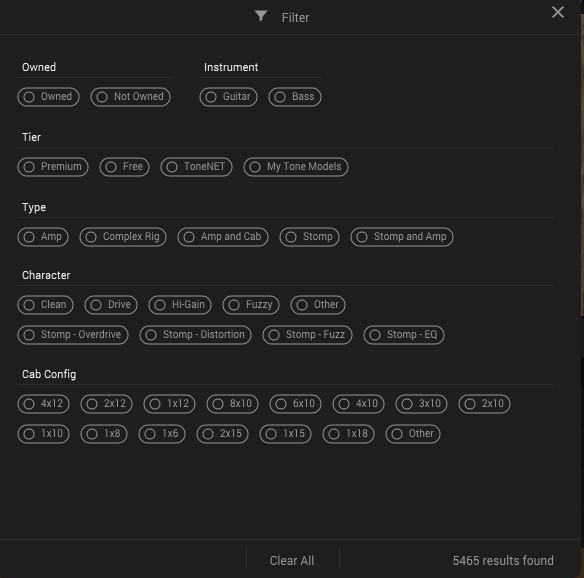Select the Fuzzy character filter
Screen dimensions: 584x578
pos(251,305)
